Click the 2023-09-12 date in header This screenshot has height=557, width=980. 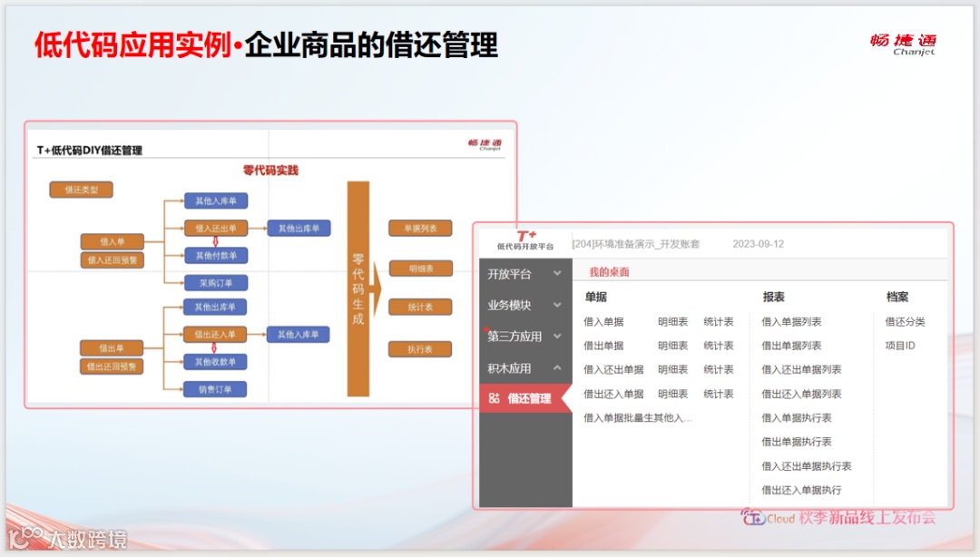tap(758, 244)
